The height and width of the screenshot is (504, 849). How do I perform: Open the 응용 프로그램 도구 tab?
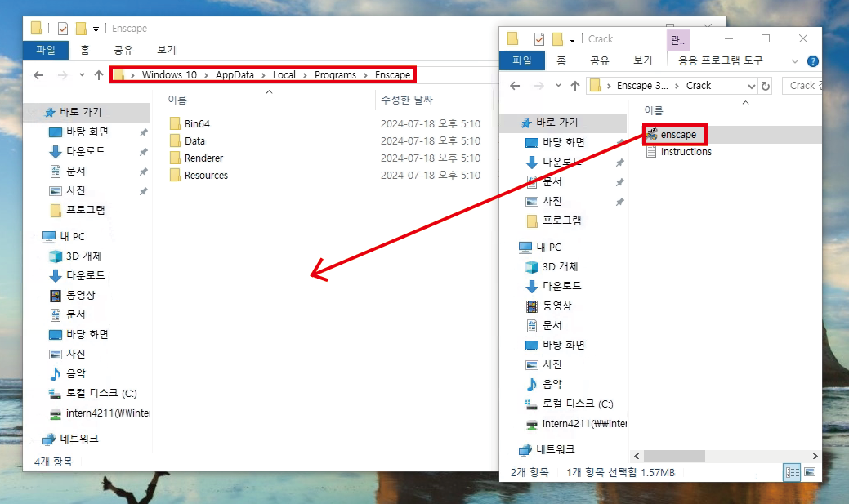click(x=721, y=60)
